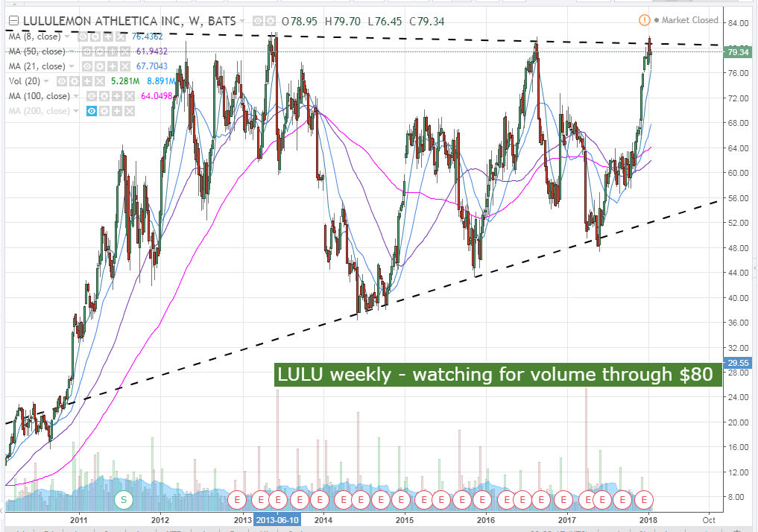Image resolution: width=758 pixels, height=532 pixels.
Task: Click the plus icon on MA (21, close)
Action: (112, 66)
